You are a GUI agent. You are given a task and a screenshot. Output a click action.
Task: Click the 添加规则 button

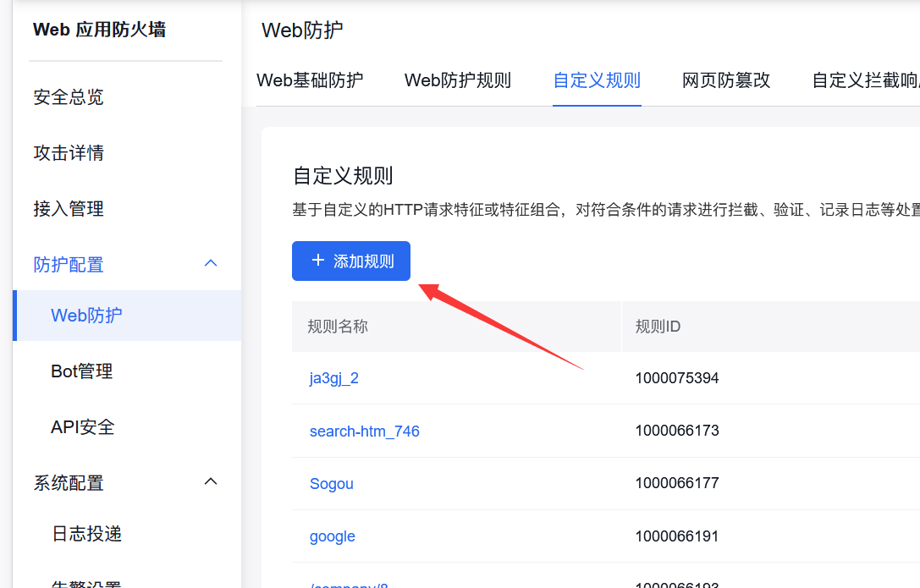(x=351, y=261)
